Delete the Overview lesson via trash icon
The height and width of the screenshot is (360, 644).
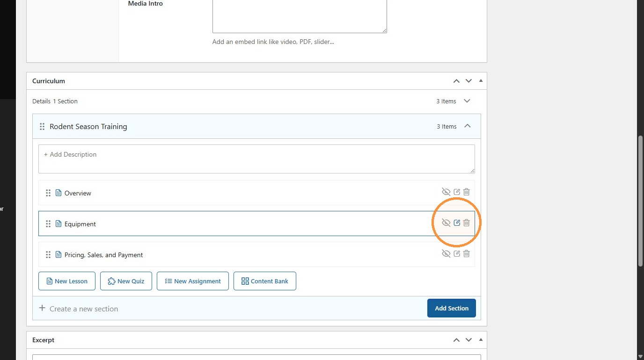(x=467, y=192)
